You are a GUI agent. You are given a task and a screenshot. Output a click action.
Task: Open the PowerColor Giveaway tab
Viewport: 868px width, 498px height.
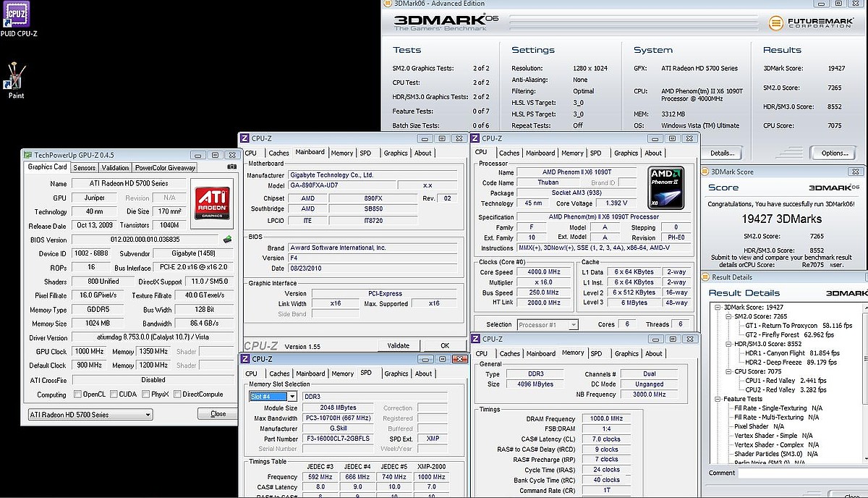pos(165,167)
